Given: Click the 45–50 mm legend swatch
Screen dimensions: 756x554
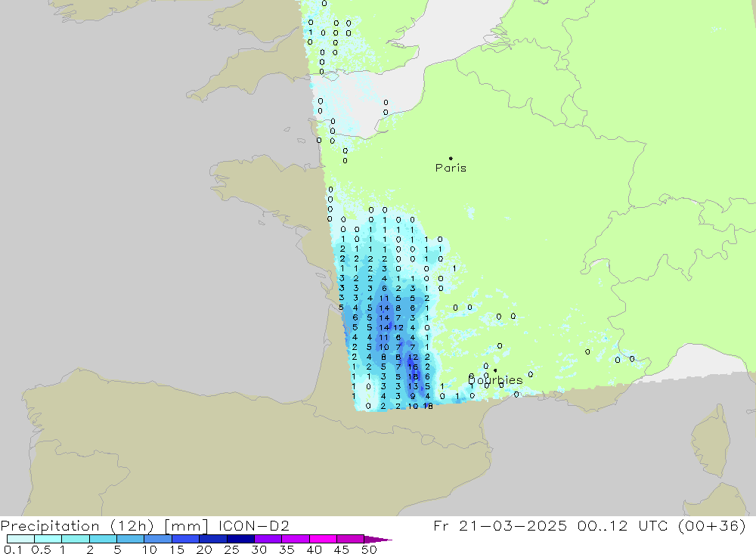Looking at the screenshot, I should tap(350, 539).
